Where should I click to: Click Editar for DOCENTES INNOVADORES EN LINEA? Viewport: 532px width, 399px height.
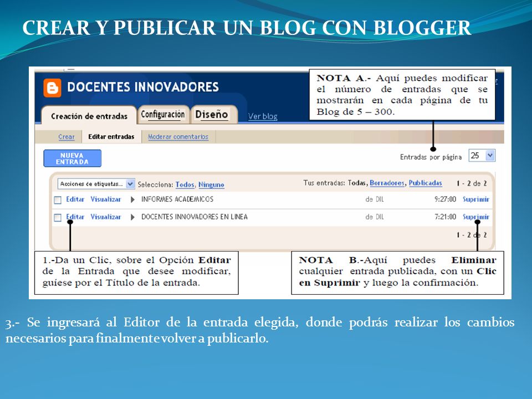[x=75, y=217]
